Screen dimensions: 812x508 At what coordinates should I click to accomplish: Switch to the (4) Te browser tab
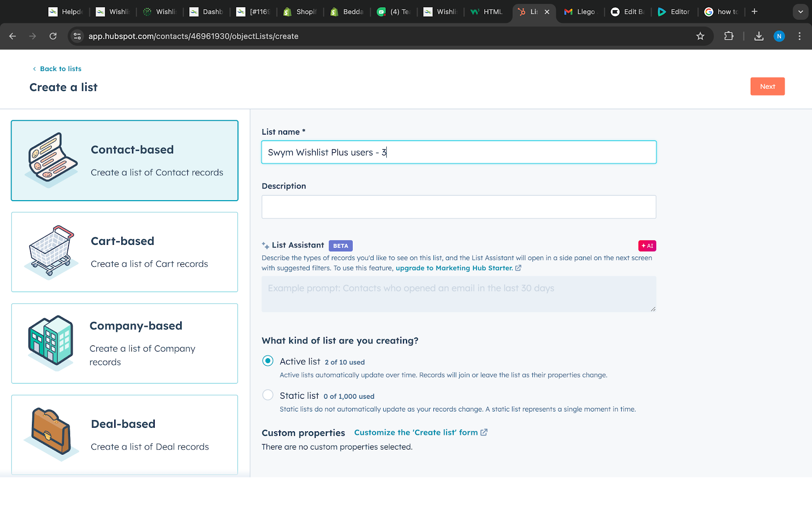pyautogui.click(x=394, y=12)
